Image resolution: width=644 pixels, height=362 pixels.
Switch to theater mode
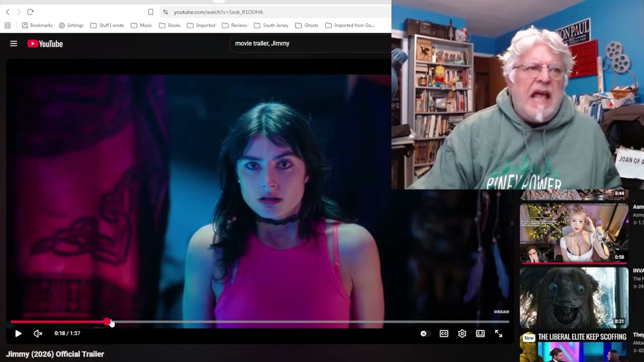(x=480, y=333)
